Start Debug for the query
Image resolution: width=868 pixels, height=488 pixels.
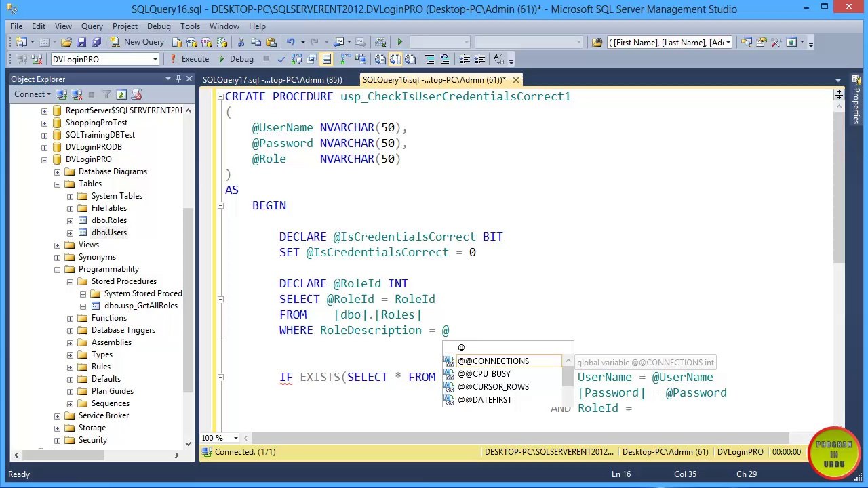[235, 59]
